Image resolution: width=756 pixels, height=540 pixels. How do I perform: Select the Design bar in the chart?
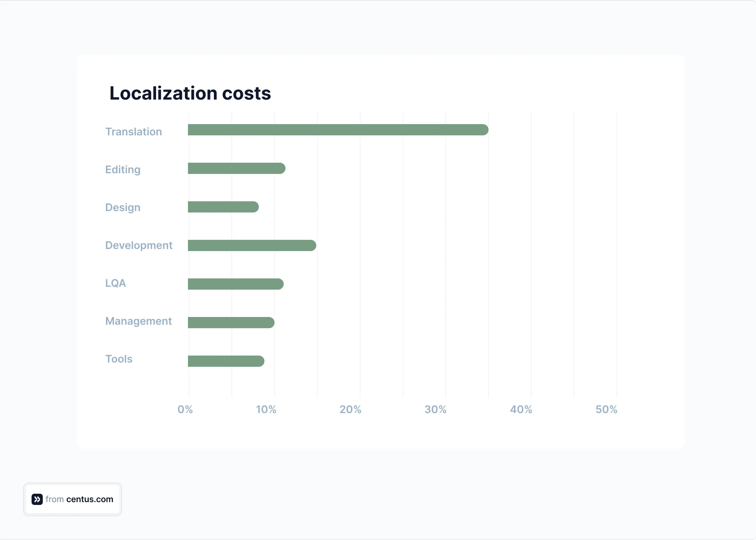coord(223,207)
